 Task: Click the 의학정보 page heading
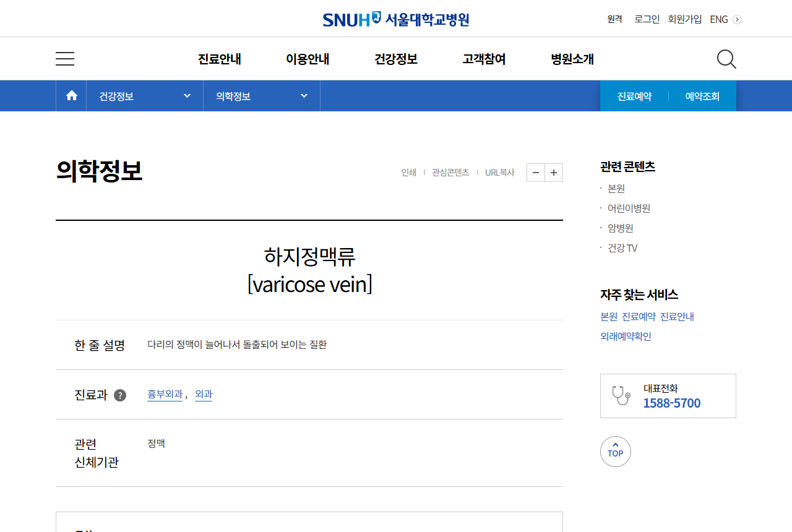(x=99, y=171)
